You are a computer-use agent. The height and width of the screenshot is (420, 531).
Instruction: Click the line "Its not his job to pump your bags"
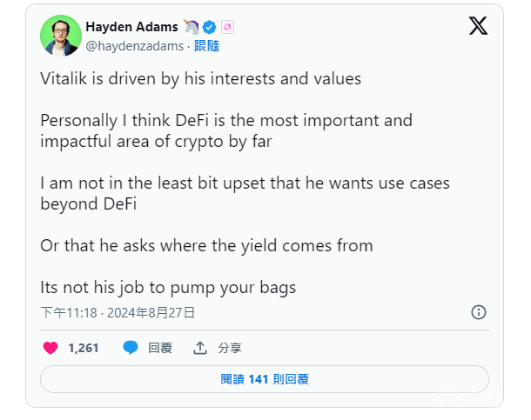point(169,287)
